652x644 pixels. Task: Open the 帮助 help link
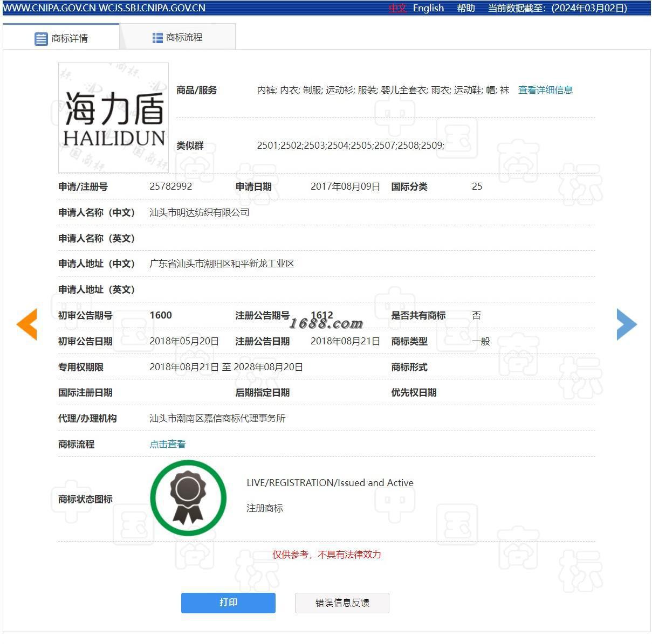pyautogui.click(x=466, y=8)
